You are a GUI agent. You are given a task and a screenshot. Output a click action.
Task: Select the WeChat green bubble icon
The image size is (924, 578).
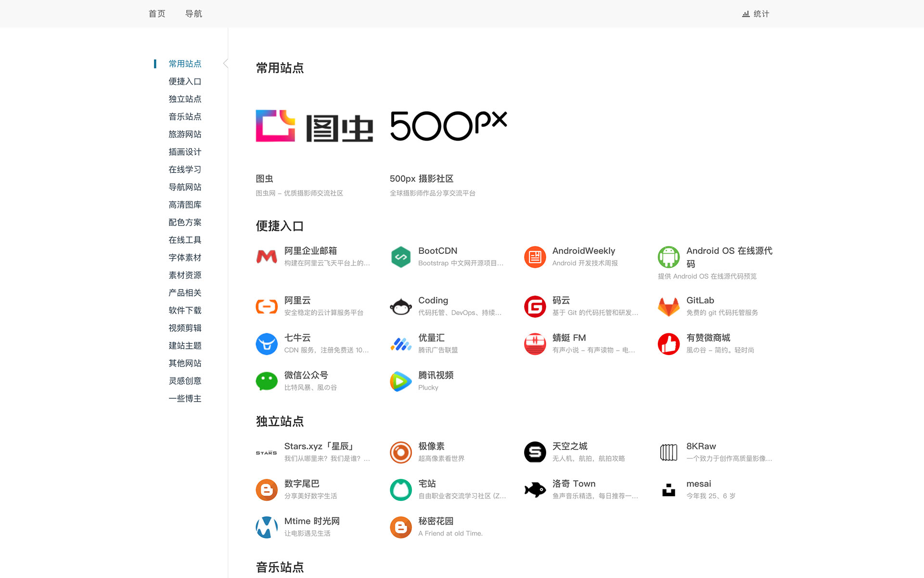[267, 381]
